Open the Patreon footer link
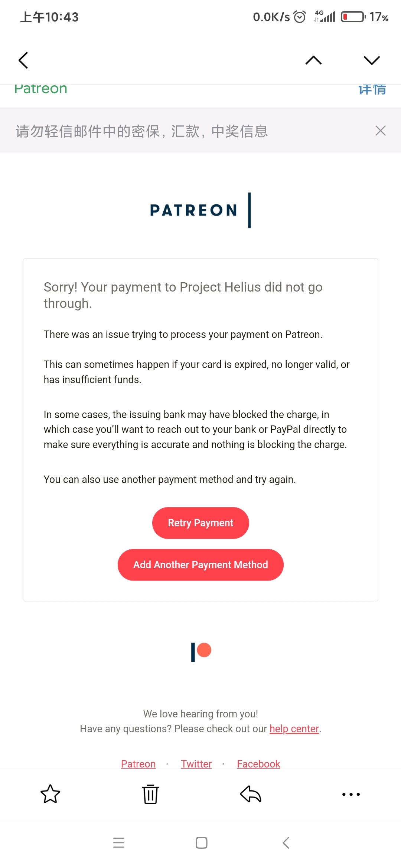The image size is (401, 868). pos(138,764)
